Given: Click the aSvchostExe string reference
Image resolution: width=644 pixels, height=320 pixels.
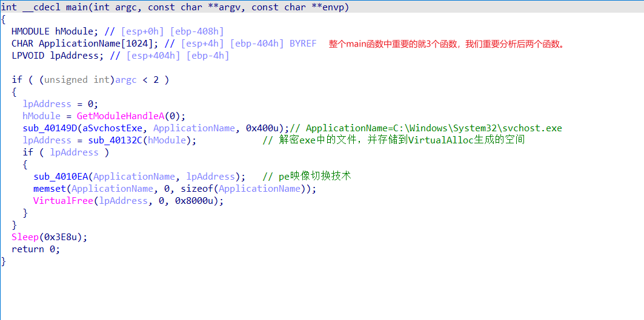Looking at the screenshot, I should (113, 128).
